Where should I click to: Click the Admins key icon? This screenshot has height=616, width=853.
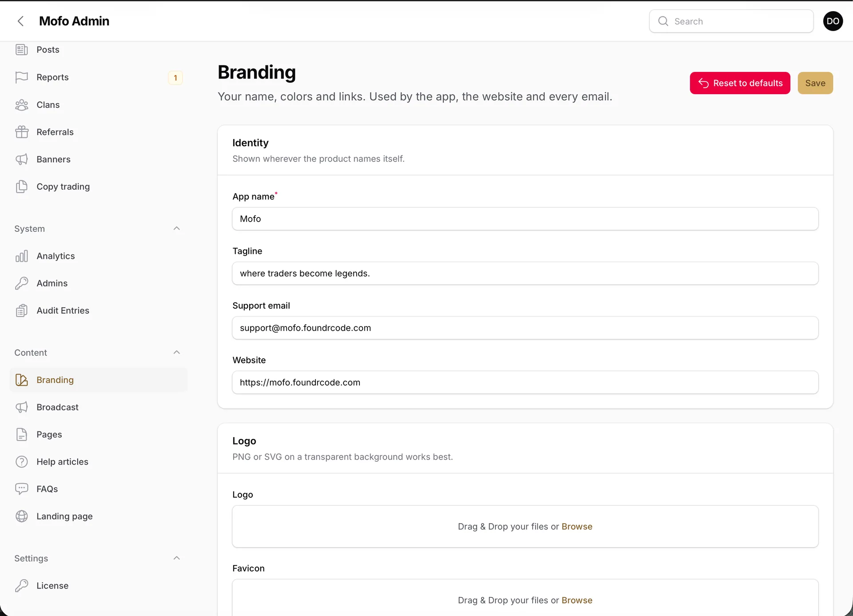pyautogui.click(x=21, y=283)
